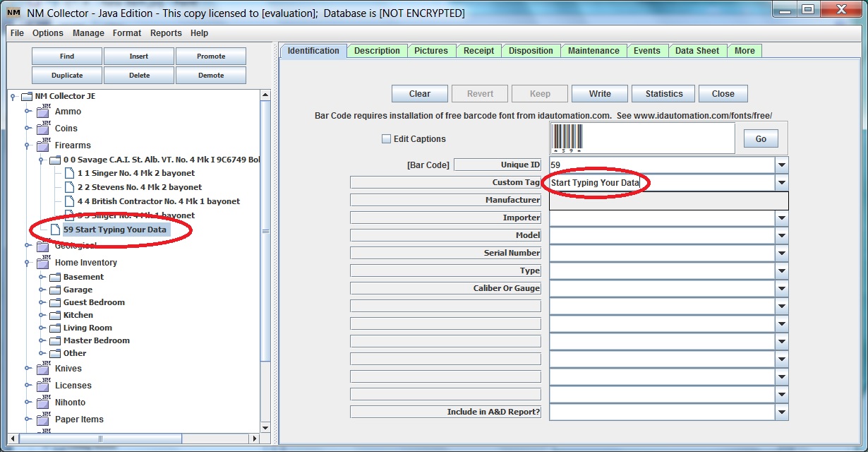The width and height of the screenshot is (868, 452).
Task: Enable the Edit Captions checkbox
Action: click(386, 139)
